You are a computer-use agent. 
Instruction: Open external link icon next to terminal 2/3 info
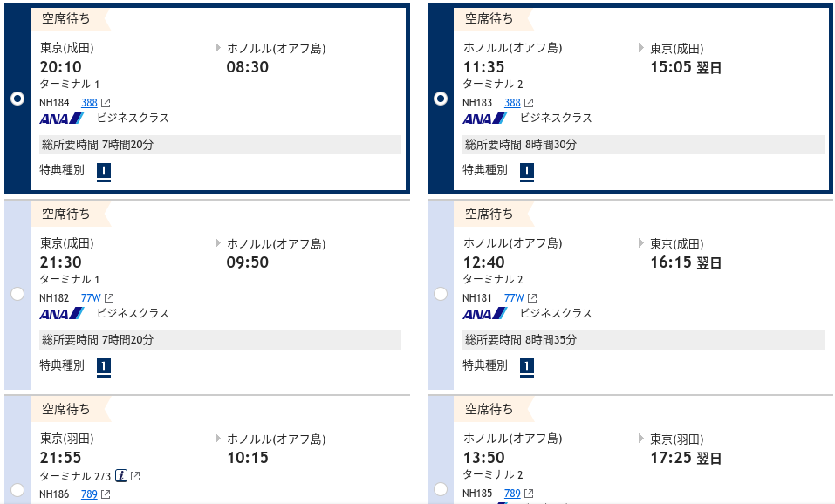tap(135, 476)
